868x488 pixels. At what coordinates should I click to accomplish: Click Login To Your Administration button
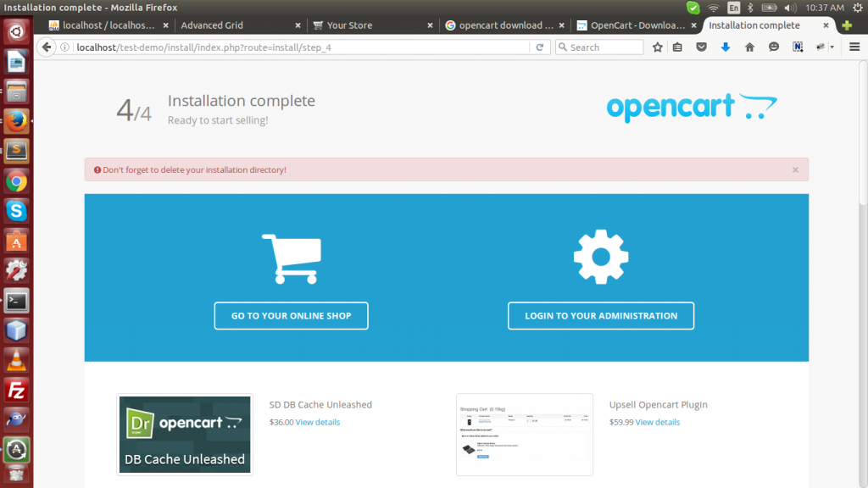601,316
